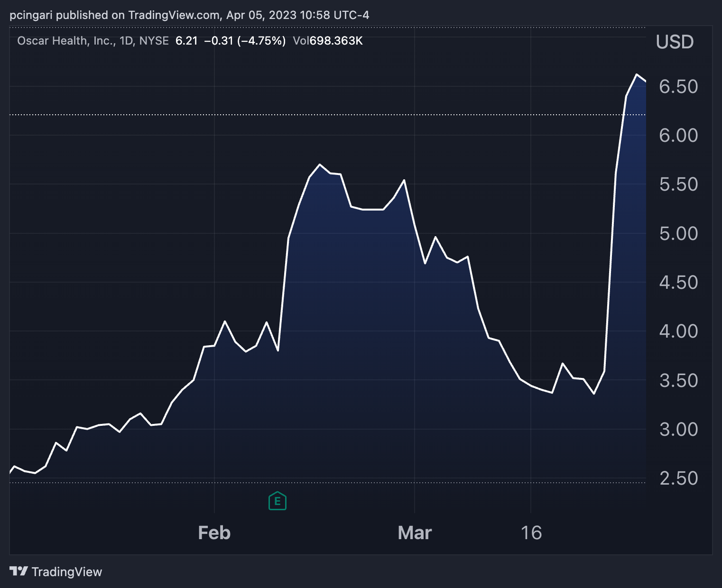Click the change value −0.31 (−4.75%)
Image resolution: width=722 pixels, height=588 pixels.
(x=245, y=41)
